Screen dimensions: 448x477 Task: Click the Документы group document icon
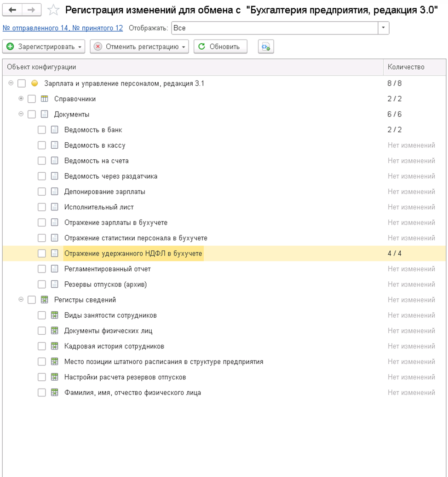(44, 114)
